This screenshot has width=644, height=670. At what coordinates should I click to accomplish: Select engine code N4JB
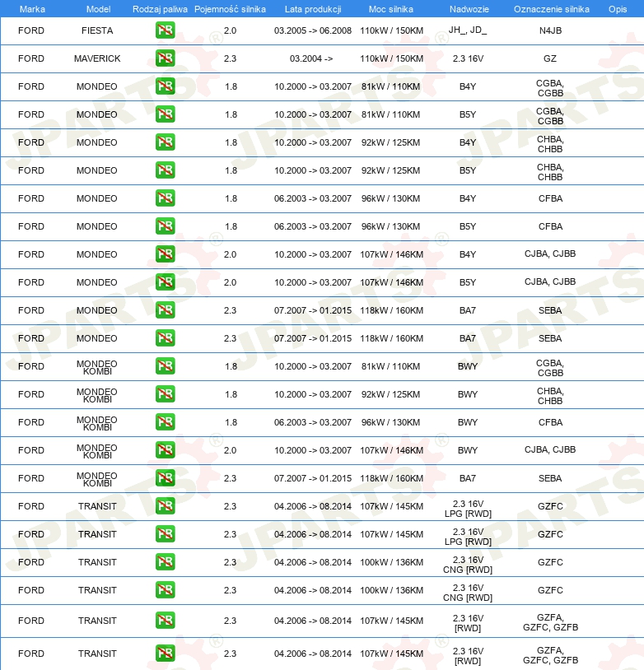[x=550, y=30]
